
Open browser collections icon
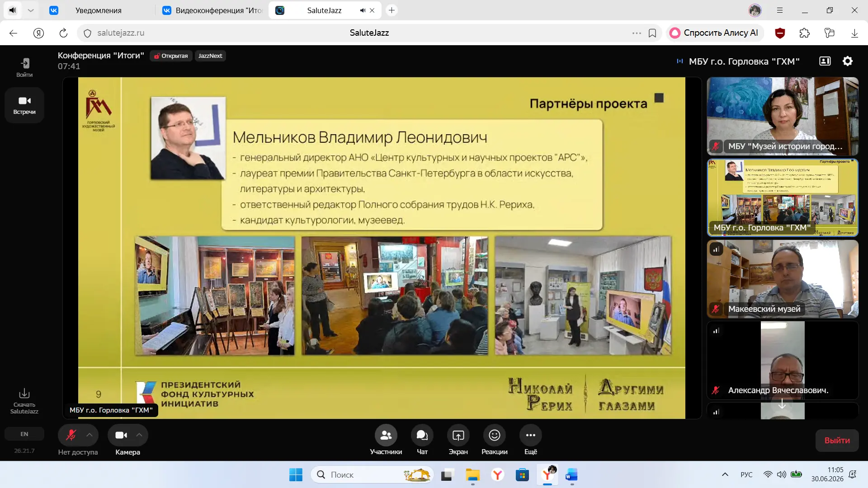coord(830,33)
